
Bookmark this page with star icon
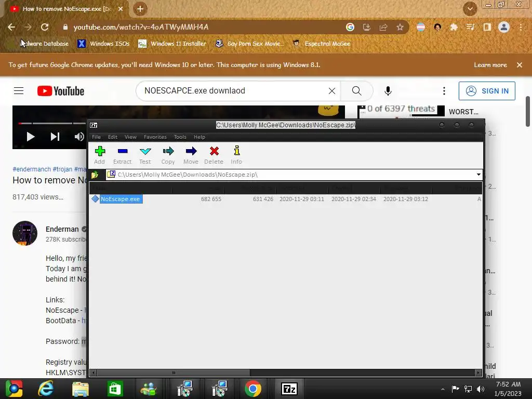coord(400,27)
